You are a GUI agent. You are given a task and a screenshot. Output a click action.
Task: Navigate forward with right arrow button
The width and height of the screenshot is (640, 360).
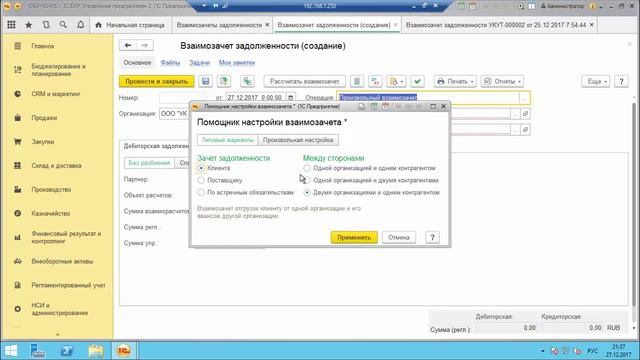point(144,45)
